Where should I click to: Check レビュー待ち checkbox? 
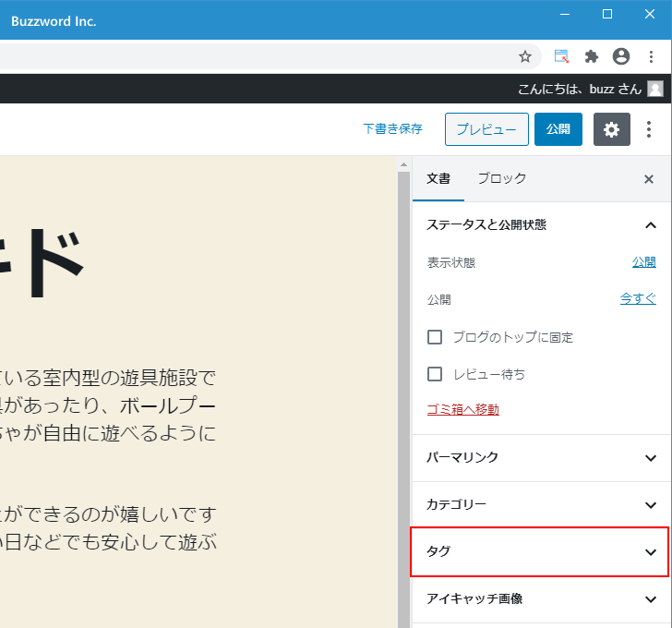[435, 374]
